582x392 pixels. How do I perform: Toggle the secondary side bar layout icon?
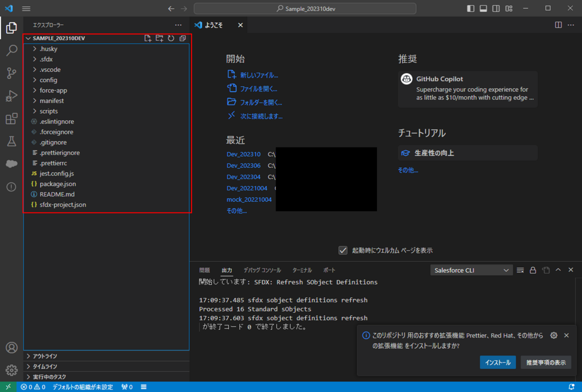(x=496, y=9)
